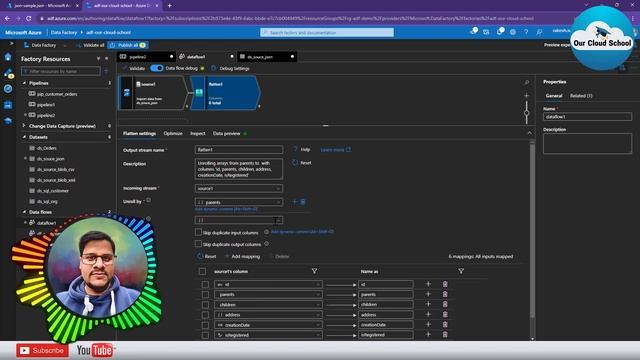Click the settings pane vertical scrollbar
Image resolution: width=640 pixels, height=360 pixels.
tap(532, 231)
